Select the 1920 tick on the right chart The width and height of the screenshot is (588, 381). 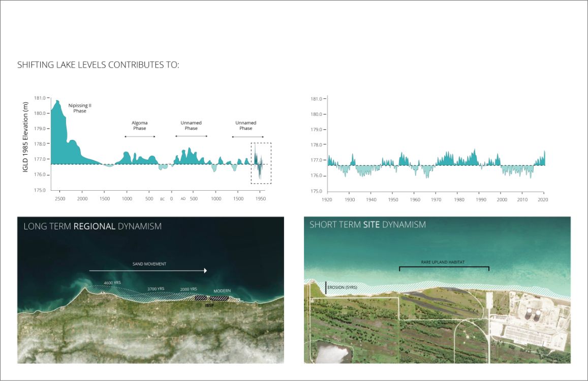pos(327,200)
